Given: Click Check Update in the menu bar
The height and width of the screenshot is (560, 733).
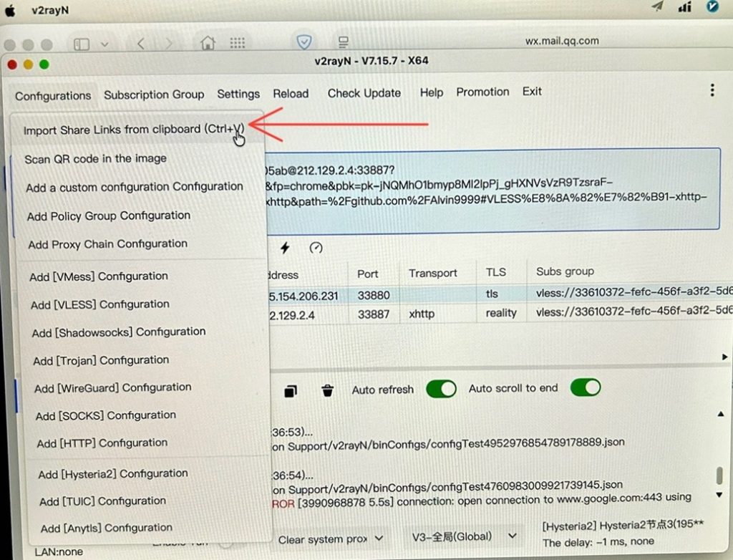Looking at the screenshot, I should coord(364,93).
